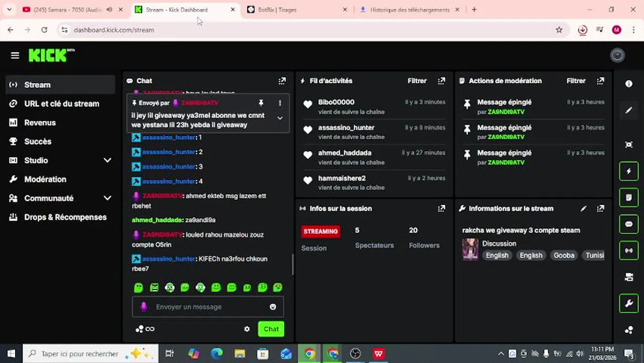Insert the first green emote in chat
Image resolution: width=644 pixels, height=363 pixels.
coord(139,287)
